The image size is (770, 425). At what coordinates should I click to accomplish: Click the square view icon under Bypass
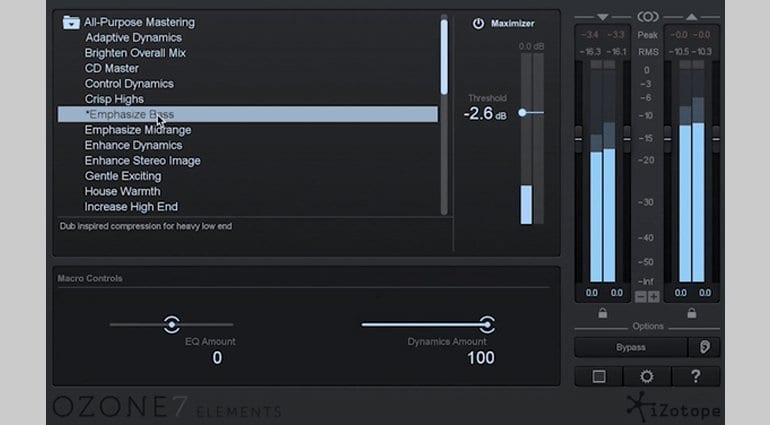[x=599, y=377]
